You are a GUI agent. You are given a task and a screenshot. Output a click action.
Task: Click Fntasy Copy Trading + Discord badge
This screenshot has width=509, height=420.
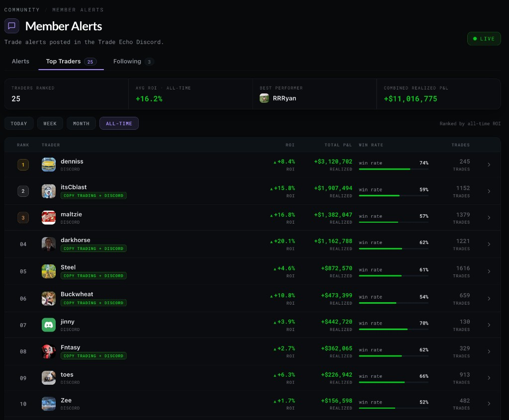click(x=93, y=356)
